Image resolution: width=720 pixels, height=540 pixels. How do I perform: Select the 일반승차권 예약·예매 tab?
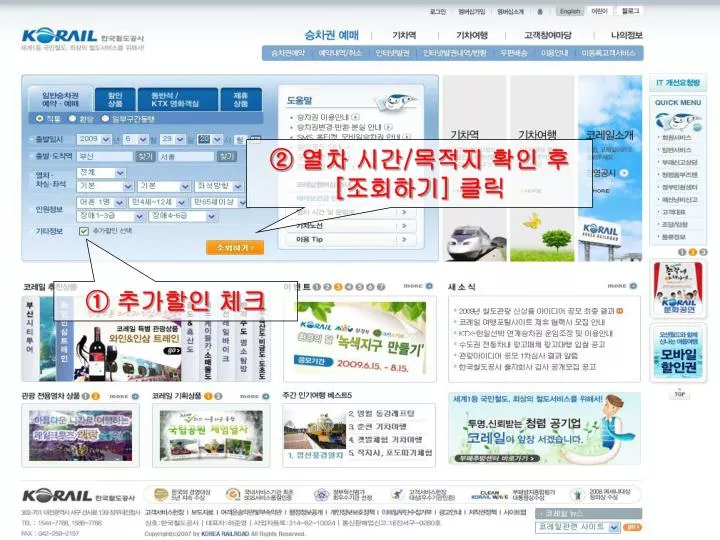click(61, 99)
